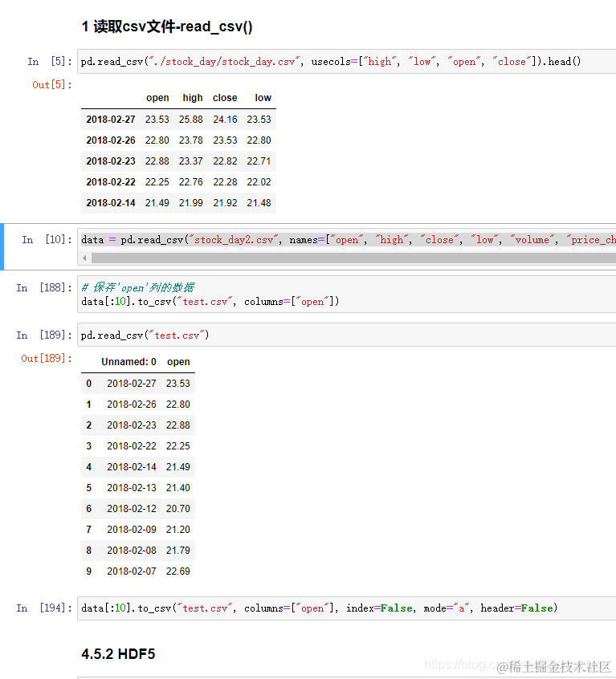Click the heading '1 读取csv文件-read_csv()'
The image size is (616, 679).
point(167,26)
